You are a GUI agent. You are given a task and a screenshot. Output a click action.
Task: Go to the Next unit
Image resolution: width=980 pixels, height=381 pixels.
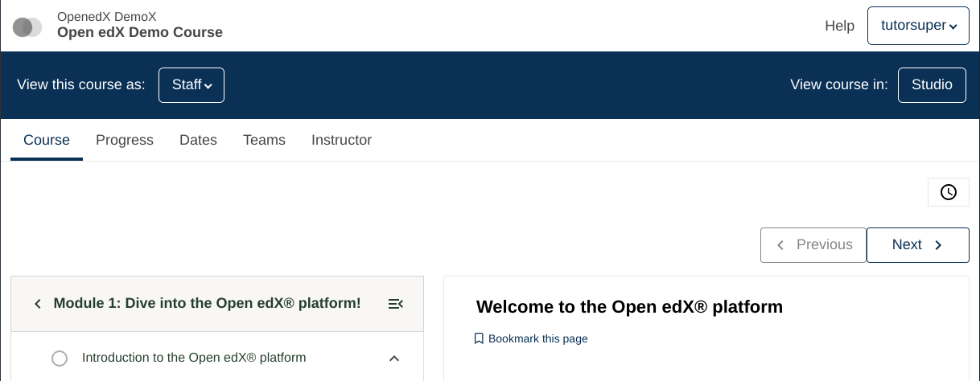pos(918,245)
